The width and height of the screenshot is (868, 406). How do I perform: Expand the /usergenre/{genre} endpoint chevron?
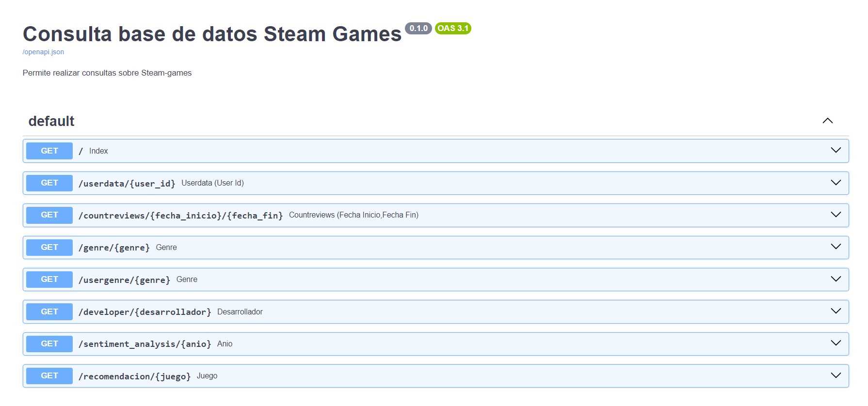click(836, 279)
